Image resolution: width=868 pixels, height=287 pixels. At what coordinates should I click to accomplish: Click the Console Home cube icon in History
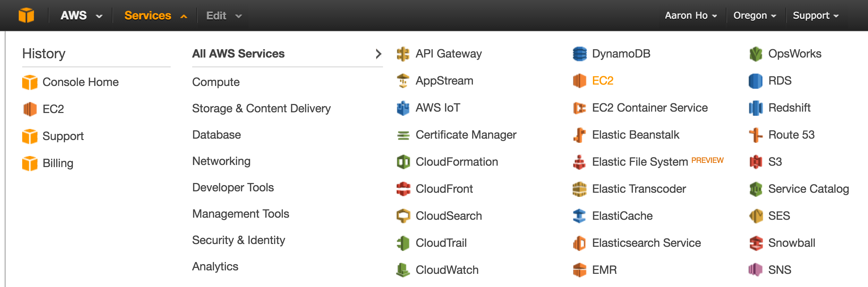pos(30,82)
